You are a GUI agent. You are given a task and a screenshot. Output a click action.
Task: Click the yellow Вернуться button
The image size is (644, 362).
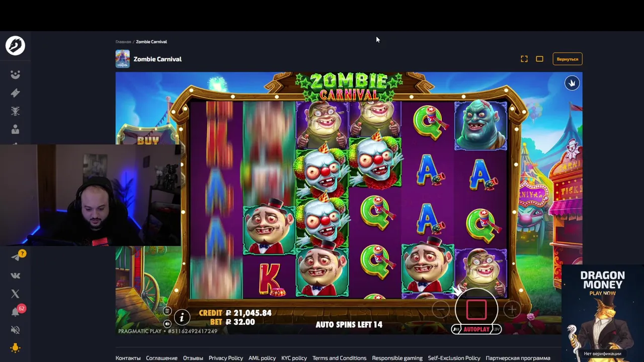click(x=567, y=59)
